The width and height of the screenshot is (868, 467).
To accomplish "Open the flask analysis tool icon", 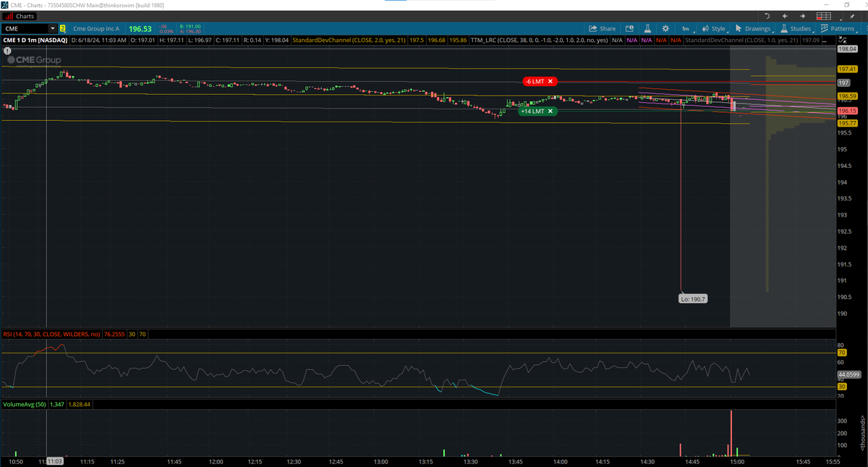I will click(x=648, y=29).
